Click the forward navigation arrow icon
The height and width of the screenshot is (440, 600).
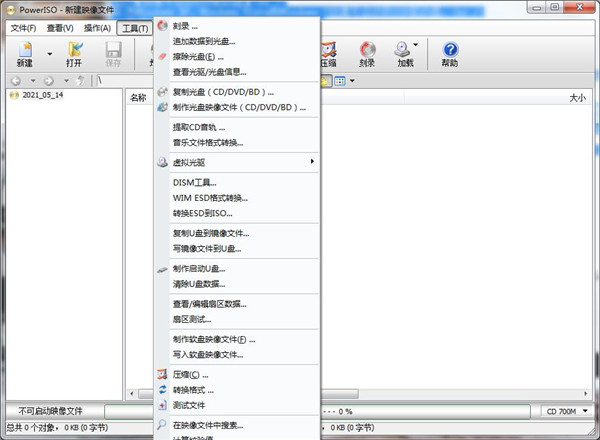click(49, 81)
